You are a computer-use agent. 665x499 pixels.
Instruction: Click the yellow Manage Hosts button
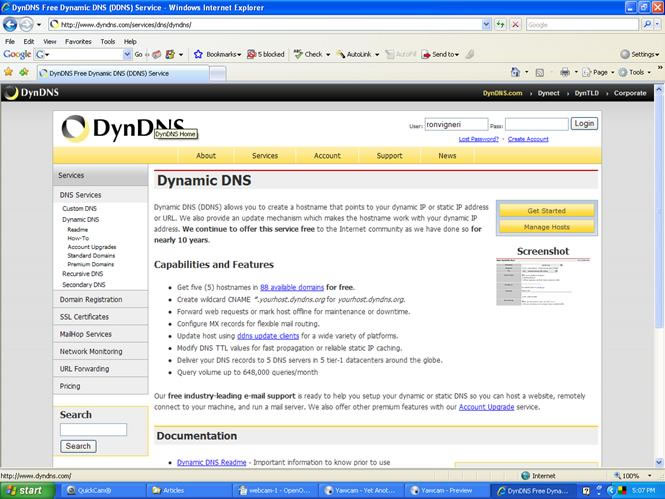point(546,227)
